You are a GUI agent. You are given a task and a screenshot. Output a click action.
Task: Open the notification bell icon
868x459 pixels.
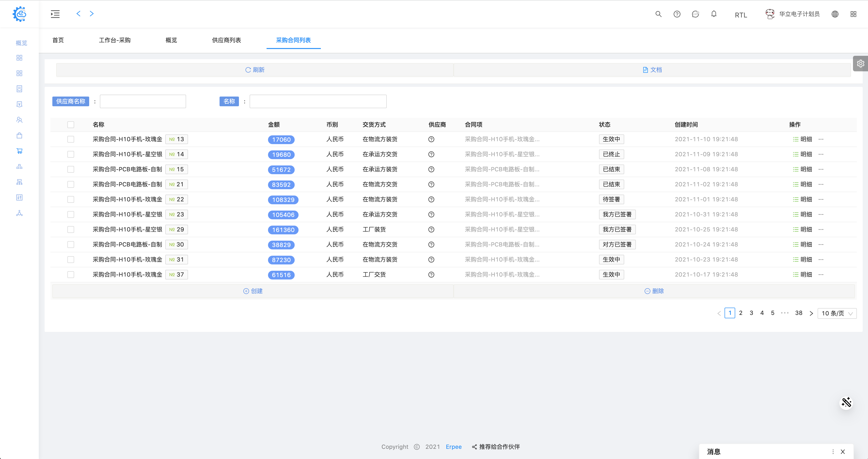(x=714, y=14)
